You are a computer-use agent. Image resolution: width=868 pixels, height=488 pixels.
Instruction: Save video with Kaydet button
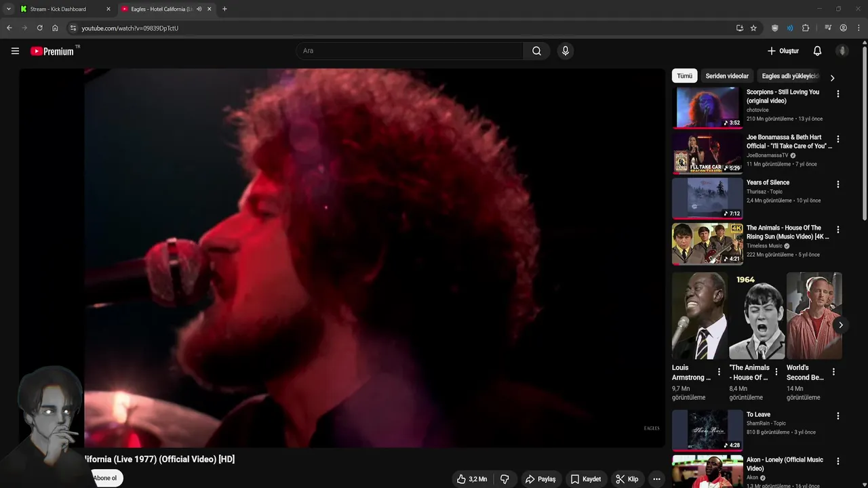[586, 479]
